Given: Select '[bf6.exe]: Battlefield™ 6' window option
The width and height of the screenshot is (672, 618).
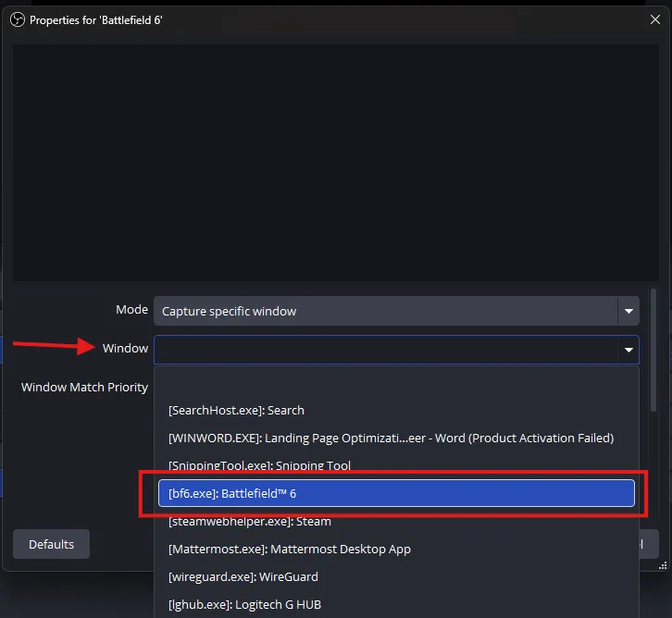Looking at the screenshot, I should click(x=396, y=493).
